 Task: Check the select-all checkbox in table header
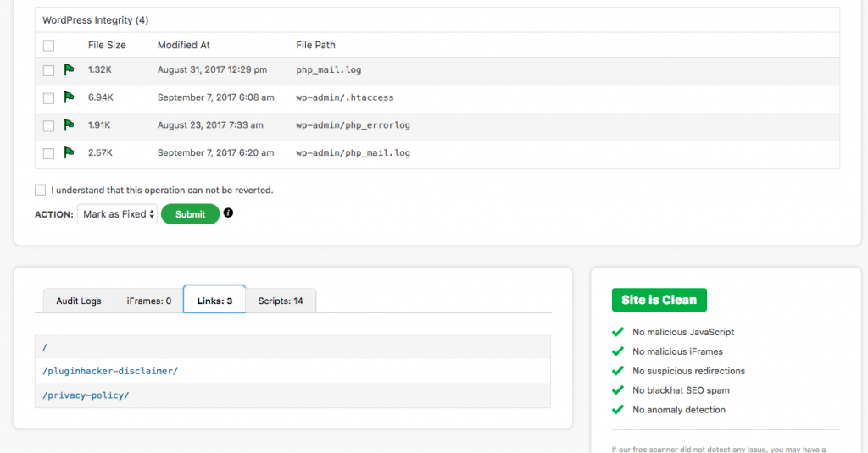pos(48,46)
